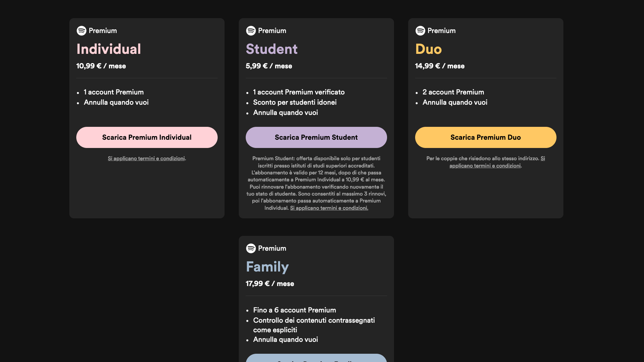Click the Premium label on Individual card
Viewport: 644px width, 362px height.
103,31
